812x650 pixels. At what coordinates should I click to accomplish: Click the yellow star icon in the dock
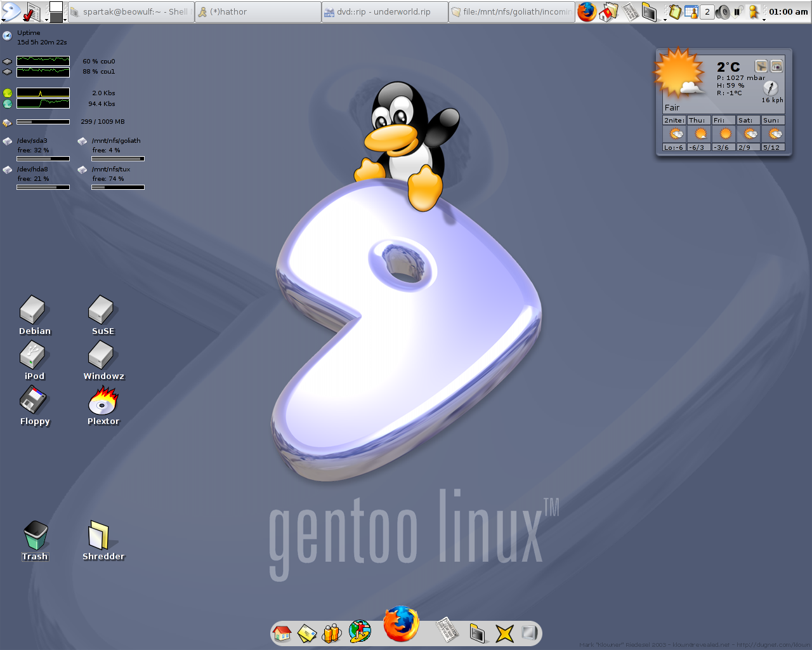pos(504,633)
